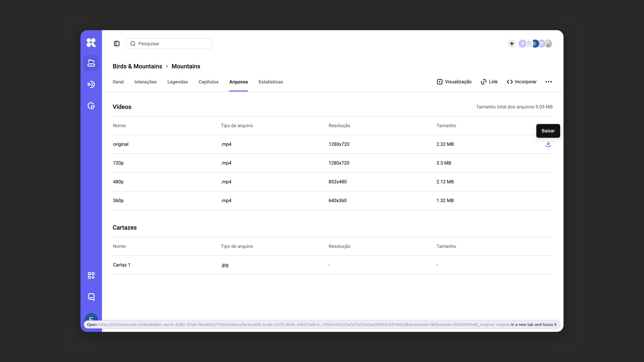Click the original row name
Viewport: 644px width, 362px height.
(121, 144)
